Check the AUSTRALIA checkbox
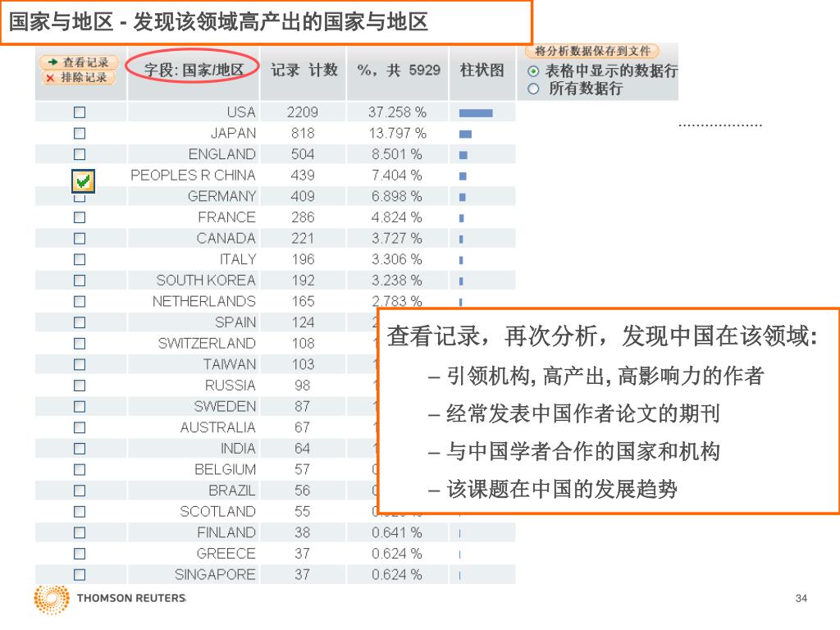 pos(80,427)
